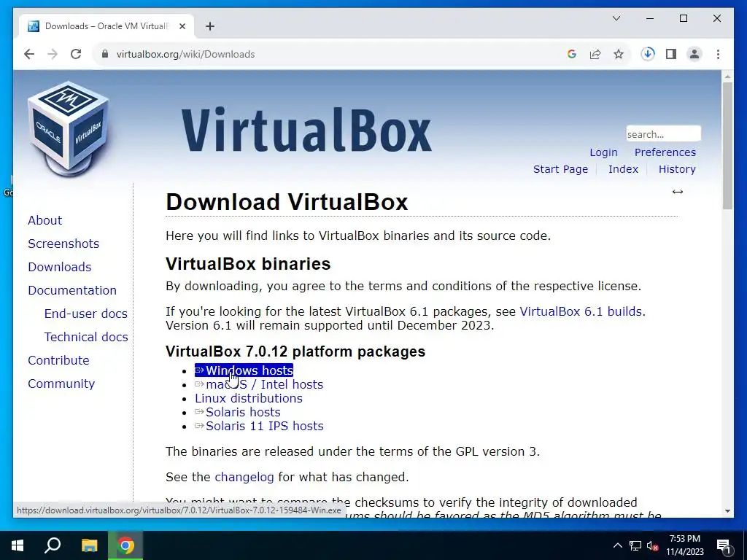
Task: Click the VirtualBox cube logo
Action: 68,128
